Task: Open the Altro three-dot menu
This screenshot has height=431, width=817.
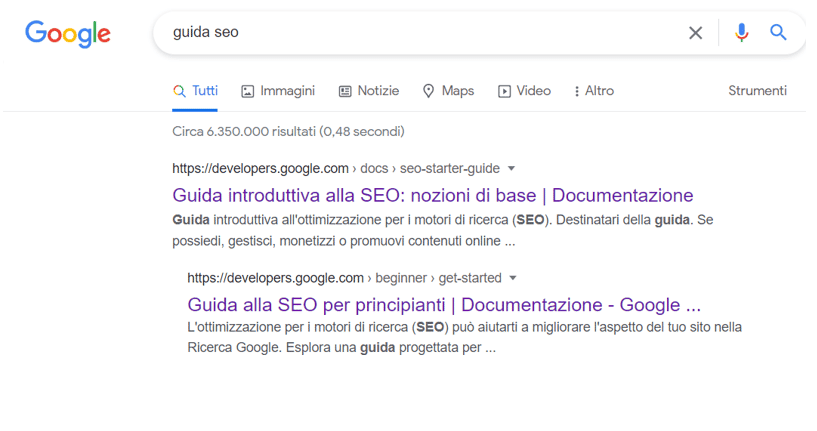Action: (x=576, y=91)
